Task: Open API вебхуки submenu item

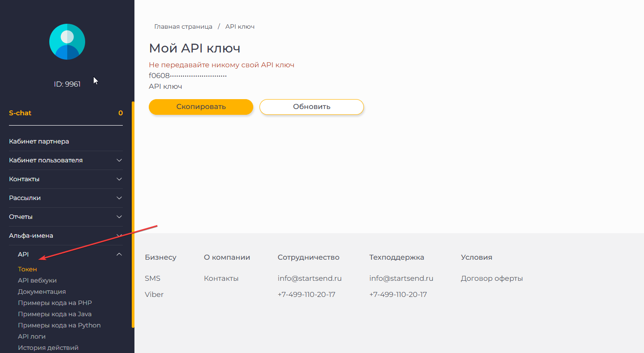Action: 37,280
